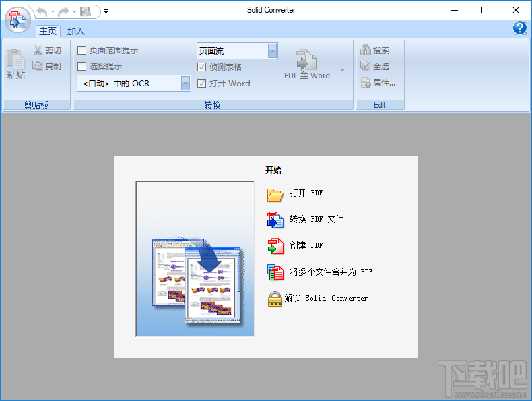Click the 转换 PDF 文件 document icon

coord(275,220)
